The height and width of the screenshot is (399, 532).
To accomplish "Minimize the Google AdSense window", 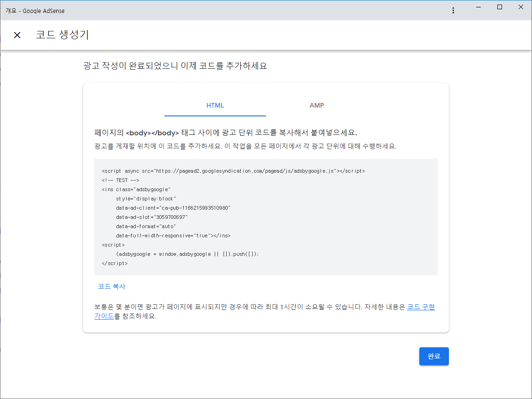I will click(478, 7).
